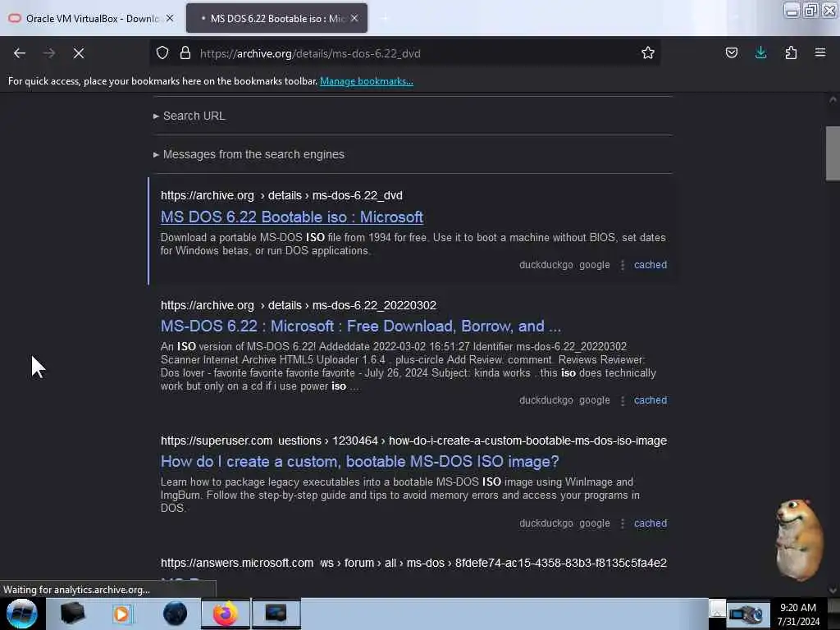Open the Pocket save icon

732,52
